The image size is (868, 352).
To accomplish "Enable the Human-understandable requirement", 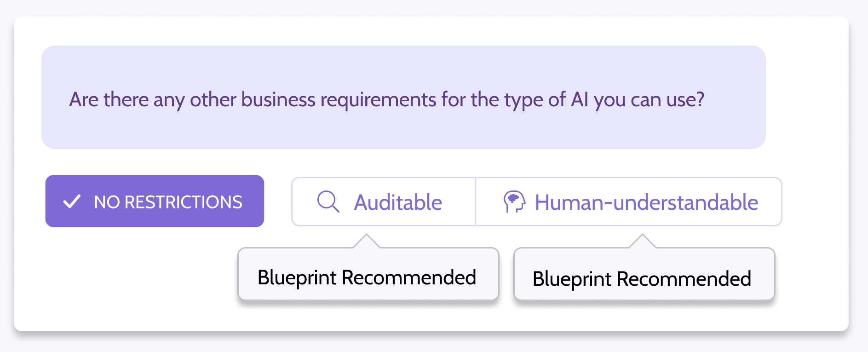I will coord(629,202).
